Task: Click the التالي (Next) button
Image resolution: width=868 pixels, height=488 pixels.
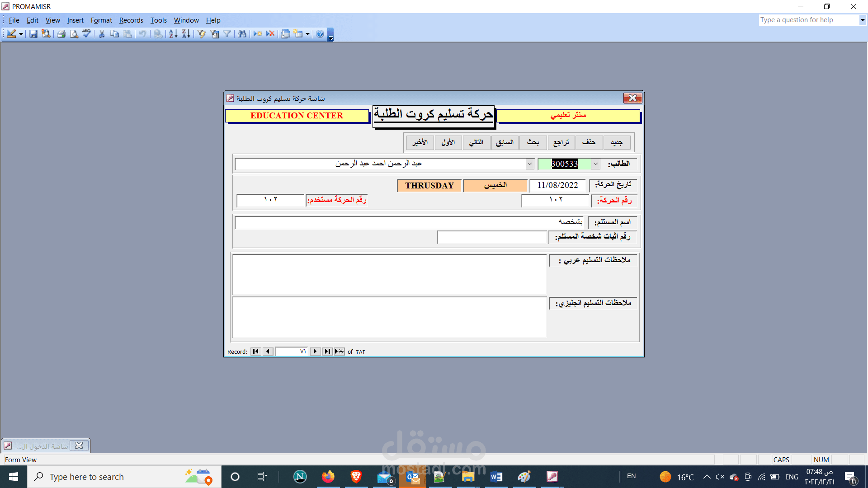Action: coord(476,142)
